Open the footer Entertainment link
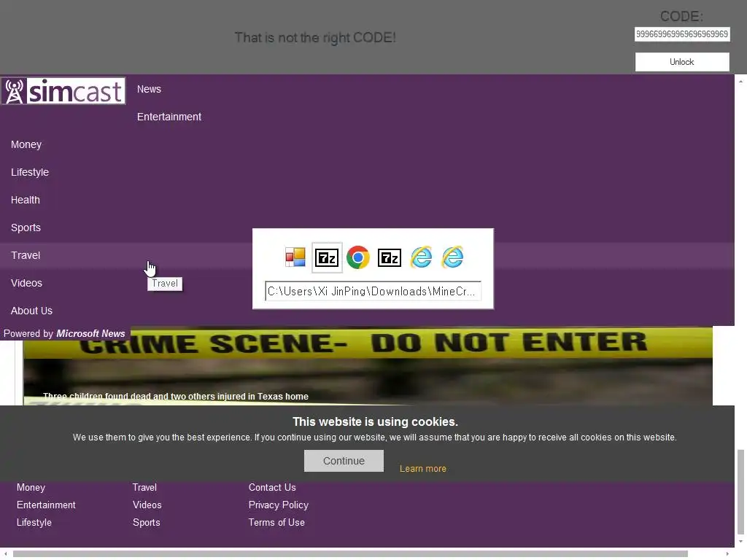The image size is (747, 560). pos(46,505)
